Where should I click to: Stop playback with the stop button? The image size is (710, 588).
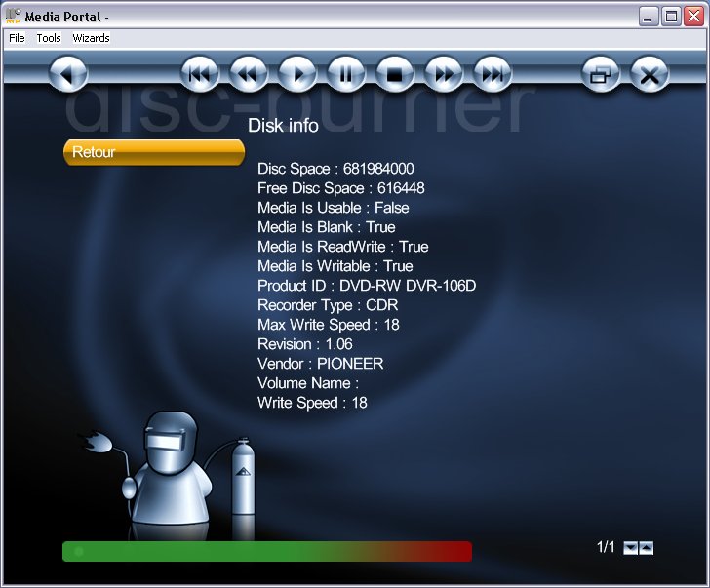395,73
